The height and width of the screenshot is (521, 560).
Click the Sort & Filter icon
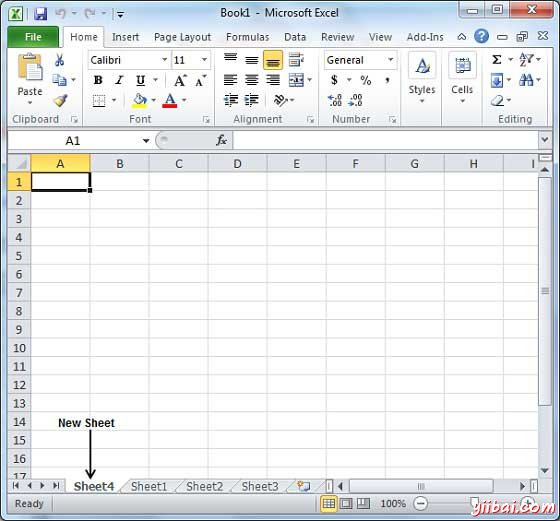526,59
